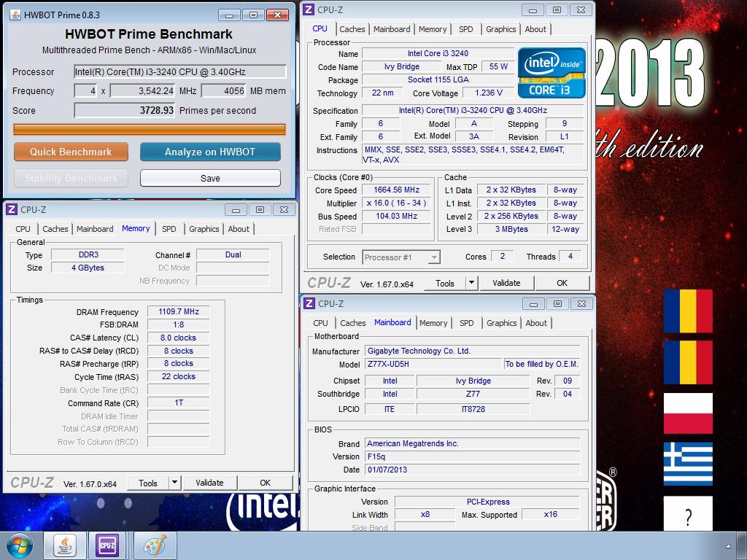Image resolution: width=747 pixels, height=560 pixels.
Task: Select Memory tab in Mainboard window
Action: pos(433,323)
